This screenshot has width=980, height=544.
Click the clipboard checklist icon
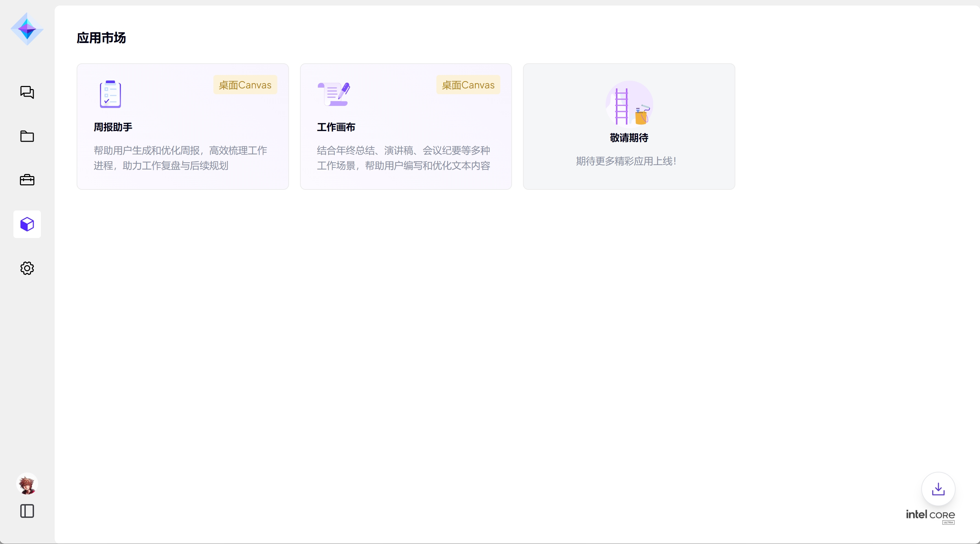(x=110, y=94)
